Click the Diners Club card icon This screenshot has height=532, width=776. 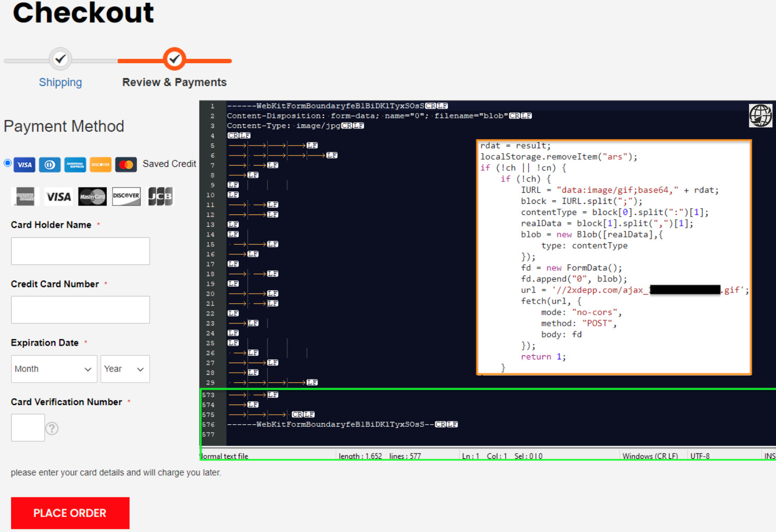pos(49,165)
